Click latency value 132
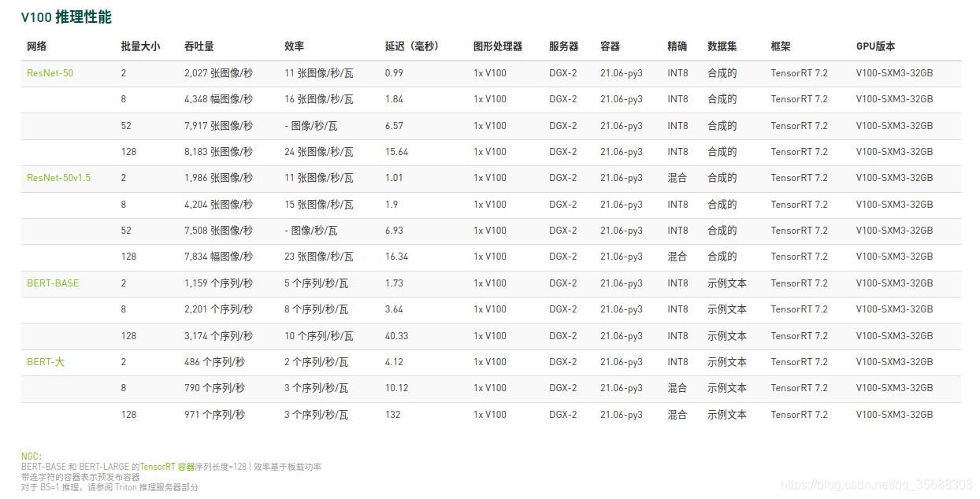 pyautogui.click(x=392, y=415)
